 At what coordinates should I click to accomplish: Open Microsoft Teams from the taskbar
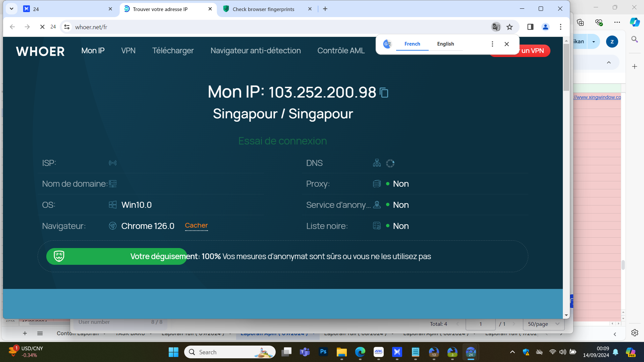tap(305, 352)
